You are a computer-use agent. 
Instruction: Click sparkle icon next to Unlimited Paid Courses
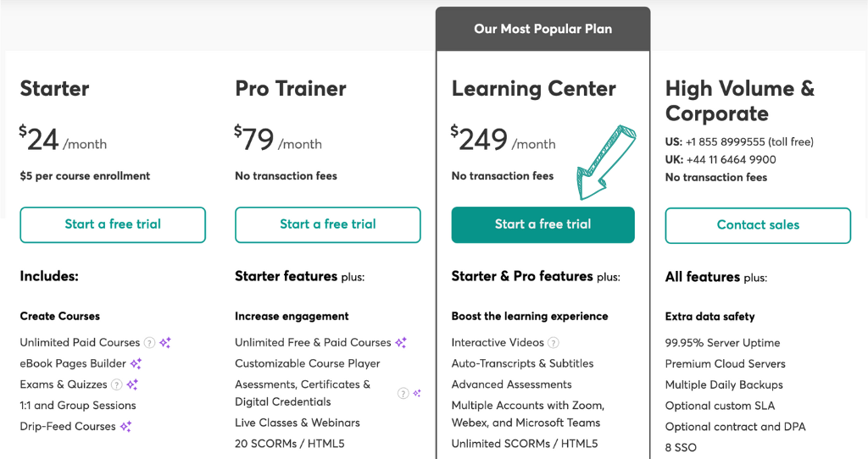tap(165, 343)
